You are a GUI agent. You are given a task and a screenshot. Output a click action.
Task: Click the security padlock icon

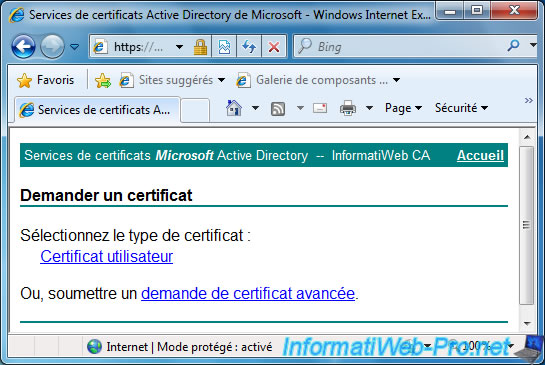point(200,47)
